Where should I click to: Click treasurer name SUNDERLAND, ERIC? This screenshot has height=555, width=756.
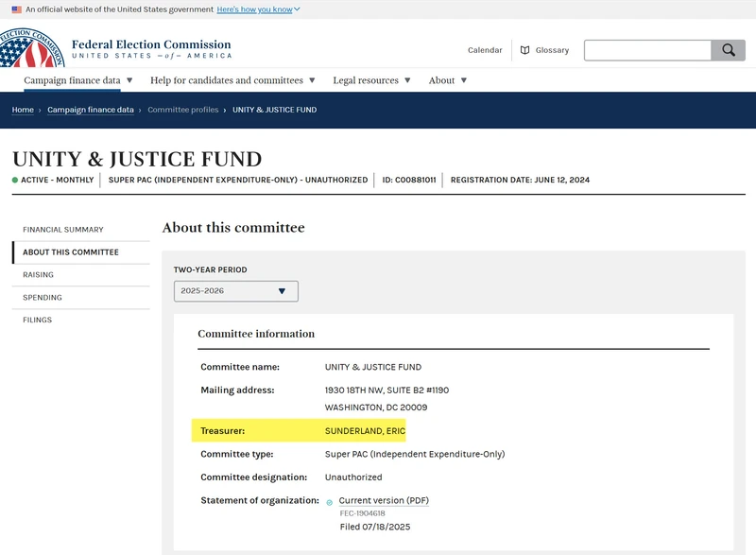coord(365,431)
